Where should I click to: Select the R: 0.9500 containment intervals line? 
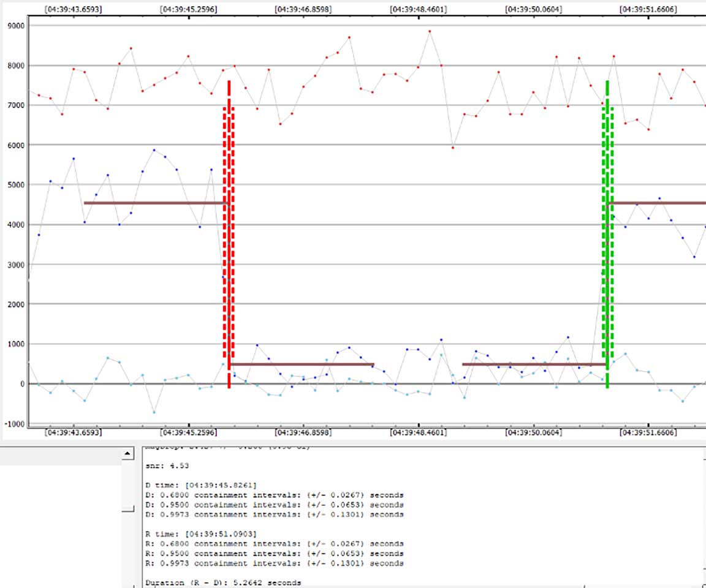(275, 554)
